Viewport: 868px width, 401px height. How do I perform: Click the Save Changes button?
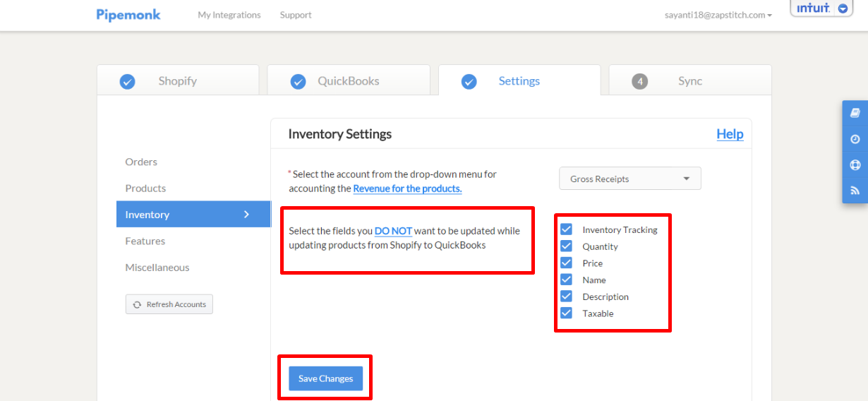point(325,378)
